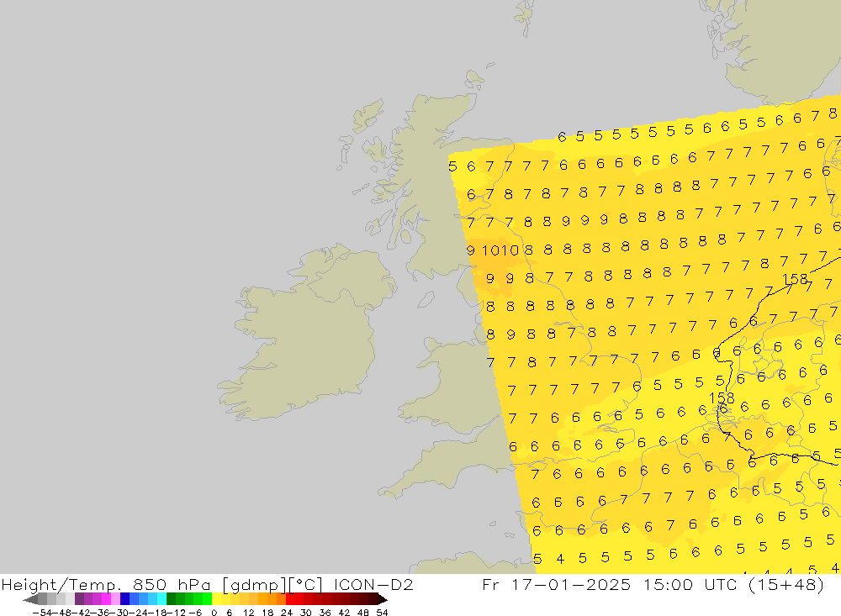The height and width of the screenshot is (616, 841).
Task: Click the legend label '36'
Action: pyautogui.click(x=325, y=613)
